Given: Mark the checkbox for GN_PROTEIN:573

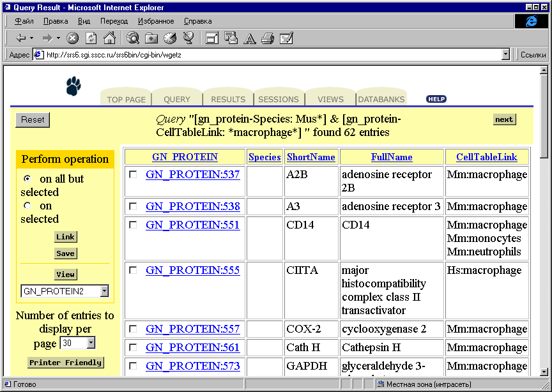Looking at the screenshot, I should [x=133, y=366].
